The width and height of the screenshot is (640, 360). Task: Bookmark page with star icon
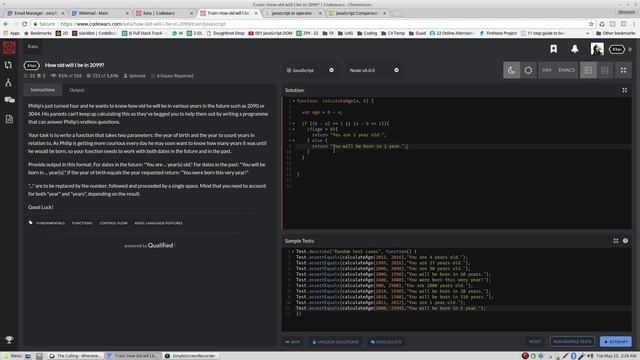(591, 24)
